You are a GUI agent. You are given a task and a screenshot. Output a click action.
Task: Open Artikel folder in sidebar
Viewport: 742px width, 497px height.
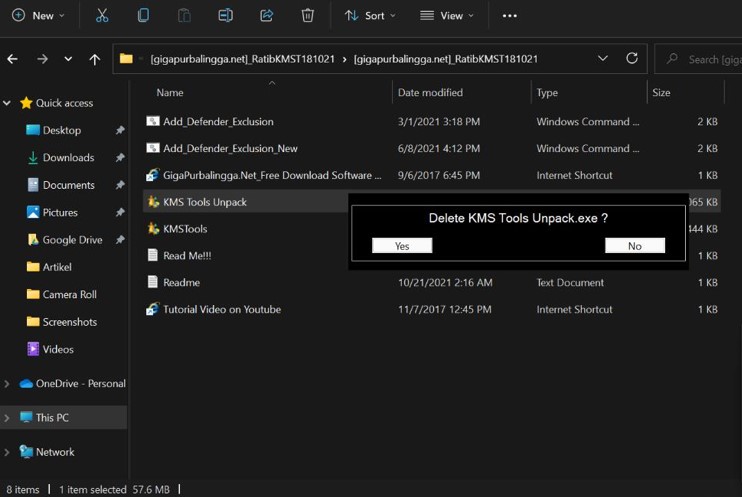tap(57, 267)
